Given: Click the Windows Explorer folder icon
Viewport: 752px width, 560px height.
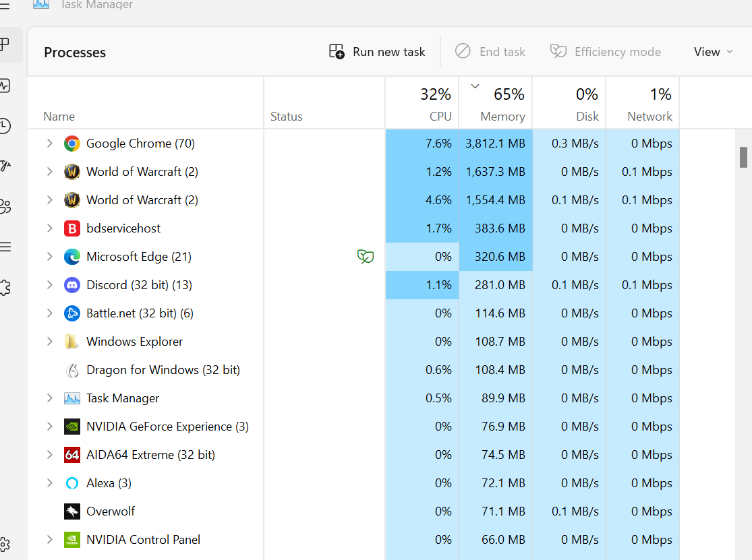Looking at the screenshot, I should tap(72, 342).
